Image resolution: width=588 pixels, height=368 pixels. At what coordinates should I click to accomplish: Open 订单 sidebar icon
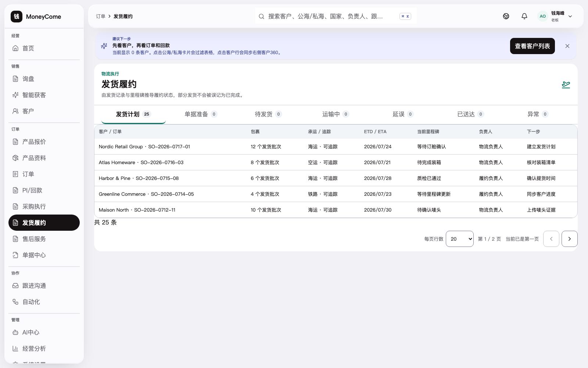pos(15,174)
